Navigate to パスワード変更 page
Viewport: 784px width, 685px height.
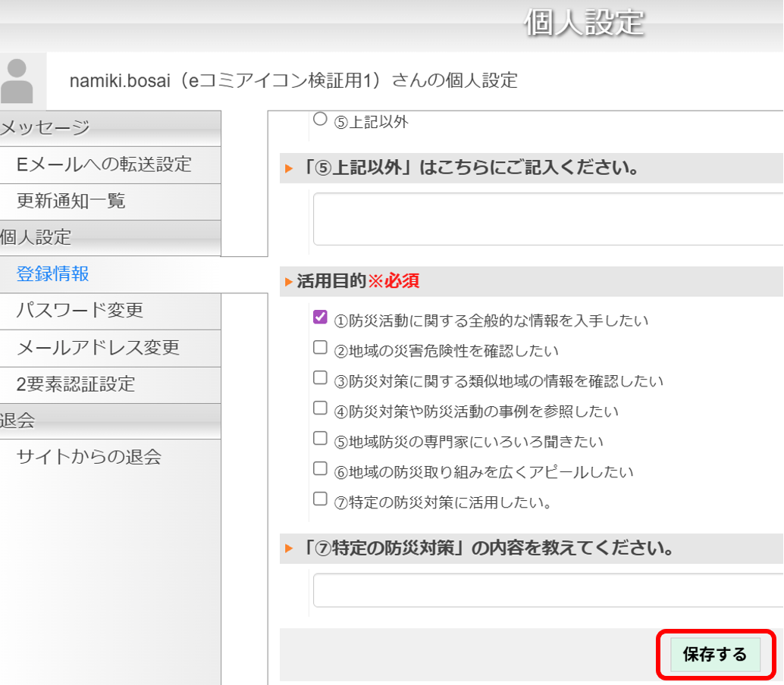[80, 310]
